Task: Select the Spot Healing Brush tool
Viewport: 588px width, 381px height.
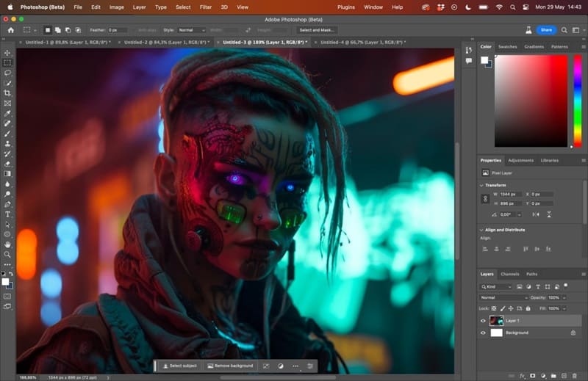Action: (x=7, y=123)
